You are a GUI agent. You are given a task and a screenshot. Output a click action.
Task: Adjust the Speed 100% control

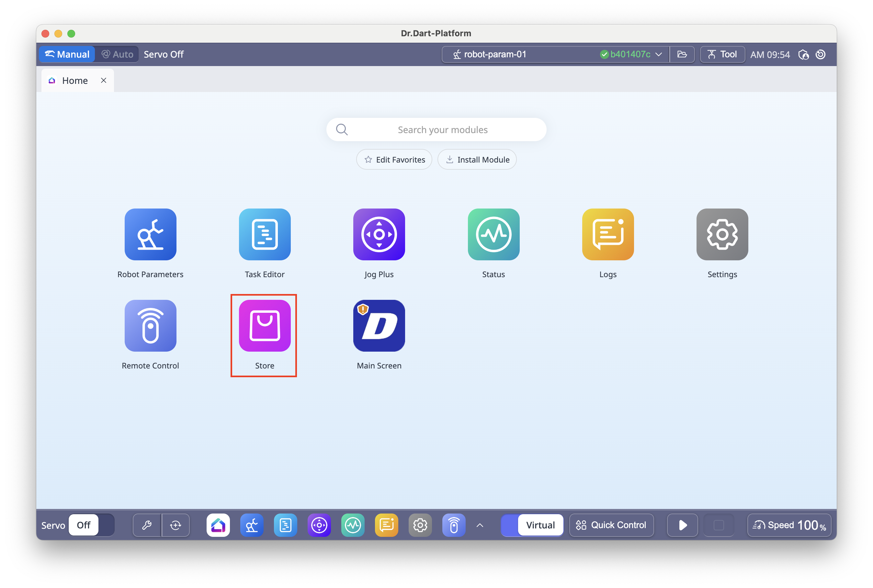coord(789,525)
